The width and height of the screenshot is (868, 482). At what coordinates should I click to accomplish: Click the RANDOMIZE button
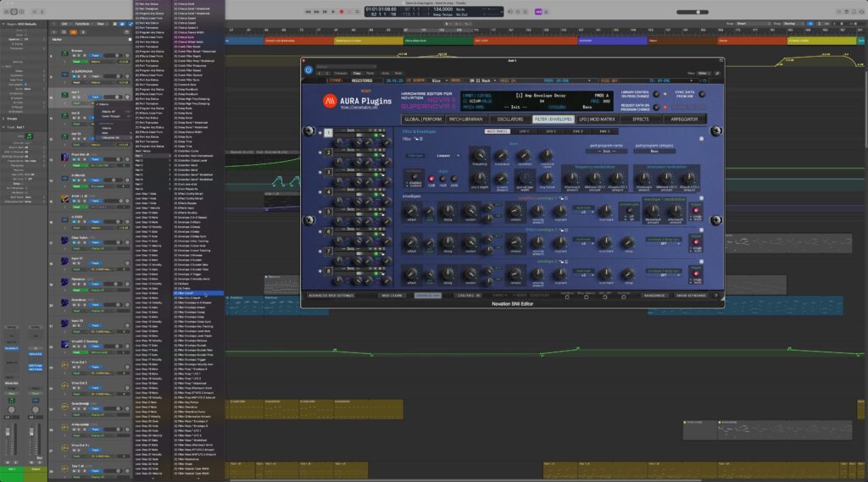(x=654, y=296)
